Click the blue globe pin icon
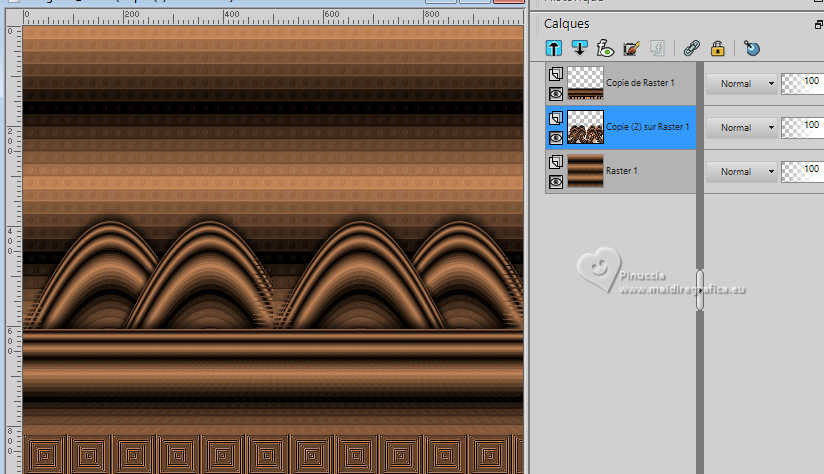This screenshot has height=474, width=824. (x=752, y=47)
